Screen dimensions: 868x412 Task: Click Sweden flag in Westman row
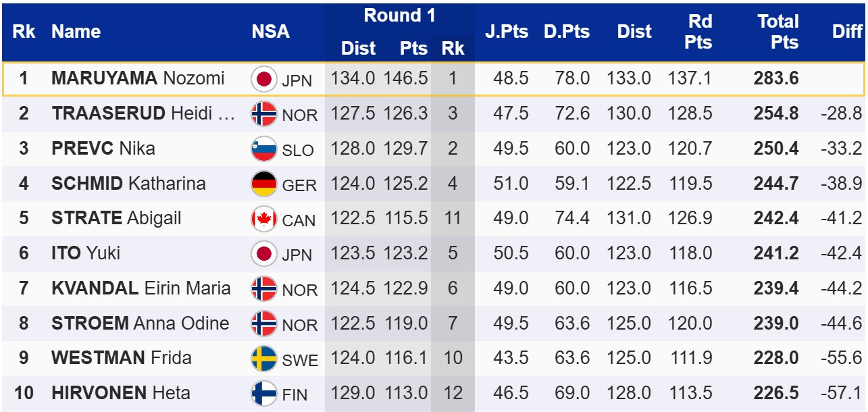(x=263, y=359)
